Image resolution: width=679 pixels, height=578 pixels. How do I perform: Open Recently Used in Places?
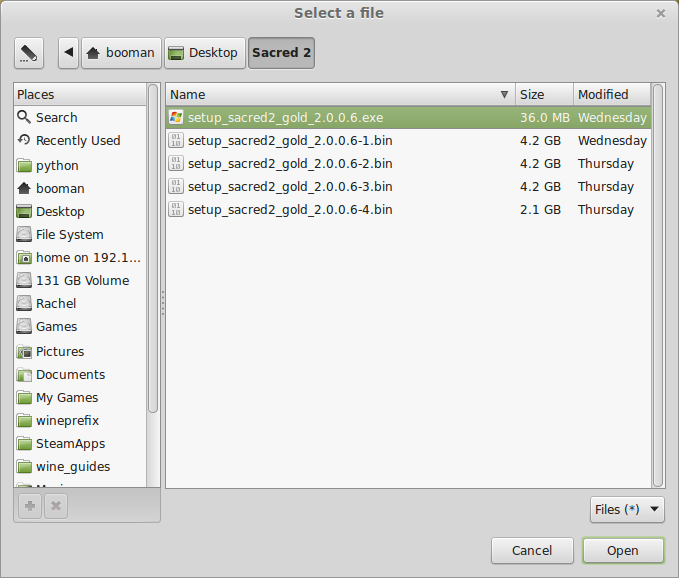(80, 140)
